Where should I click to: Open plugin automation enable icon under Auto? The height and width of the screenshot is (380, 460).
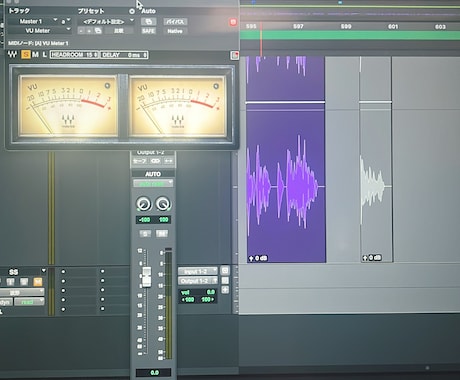[148, 22]
